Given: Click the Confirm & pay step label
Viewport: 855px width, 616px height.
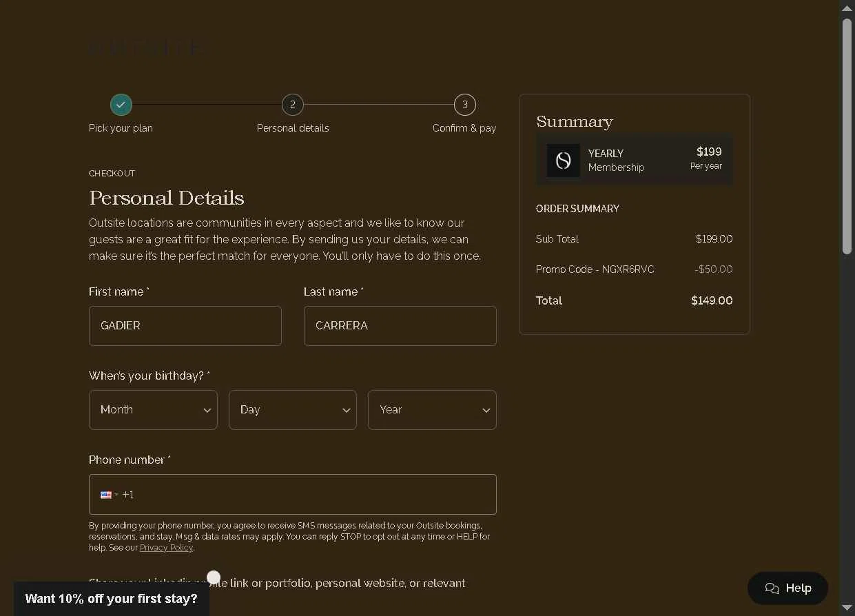Looking at the screenshot, I should click(x=464, y=128).
